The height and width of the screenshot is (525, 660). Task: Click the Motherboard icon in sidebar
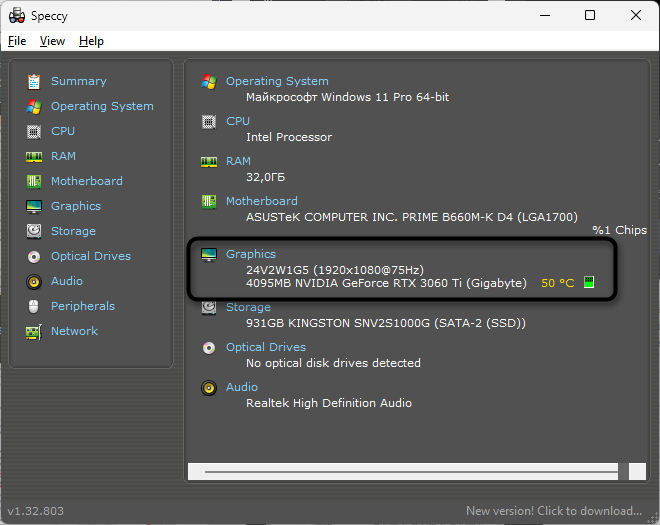(34, 181)
